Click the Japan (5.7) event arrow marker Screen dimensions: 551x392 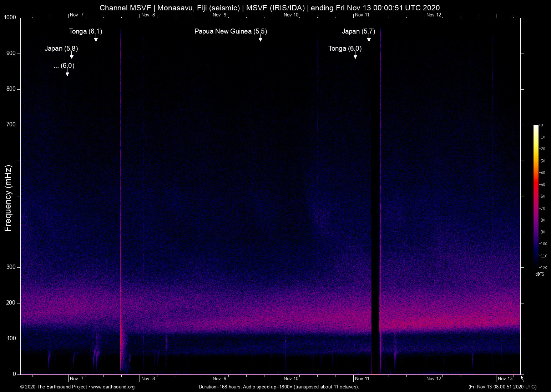coord(369,40)
